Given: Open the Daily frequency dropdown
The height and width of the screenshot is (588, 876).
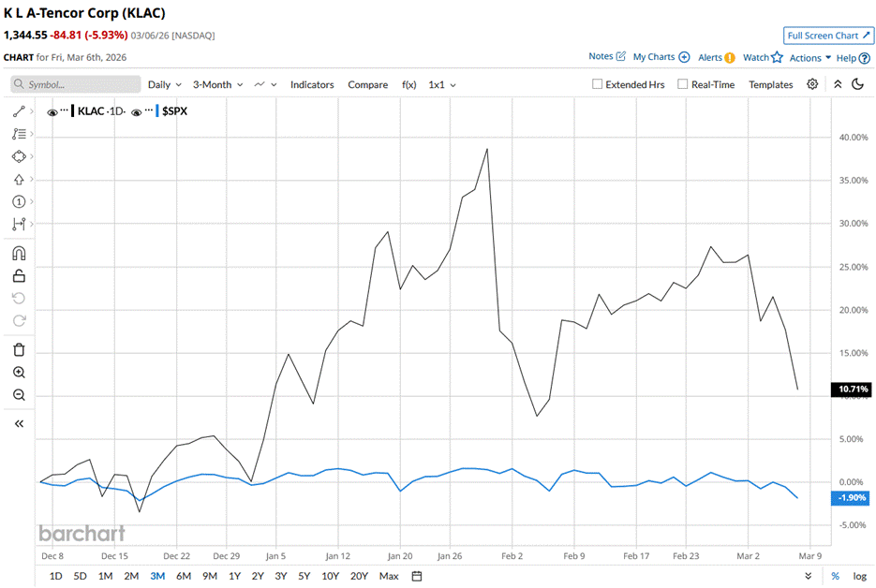Looking at the screenshot, I should 164,84.
